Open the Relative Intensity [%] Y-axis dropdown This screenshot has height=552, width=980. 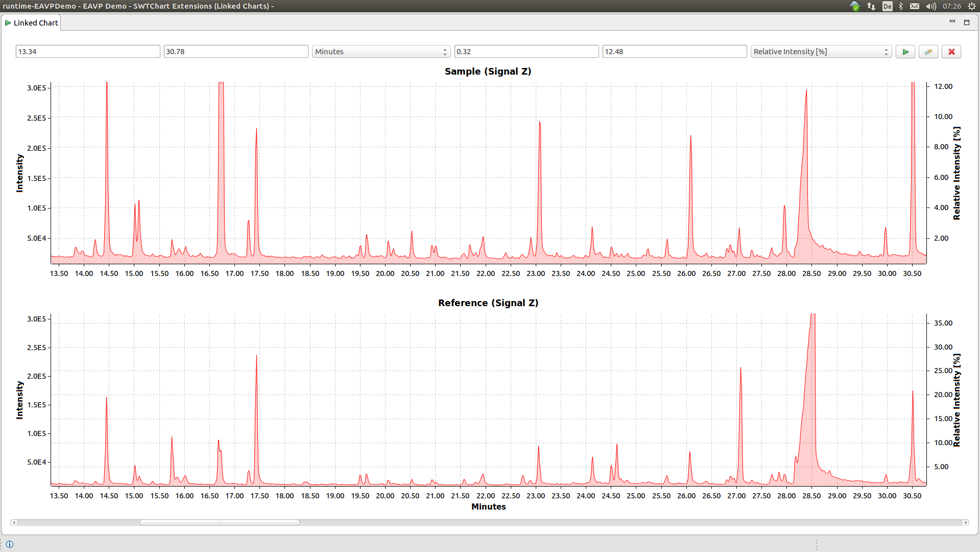[821, 52]
